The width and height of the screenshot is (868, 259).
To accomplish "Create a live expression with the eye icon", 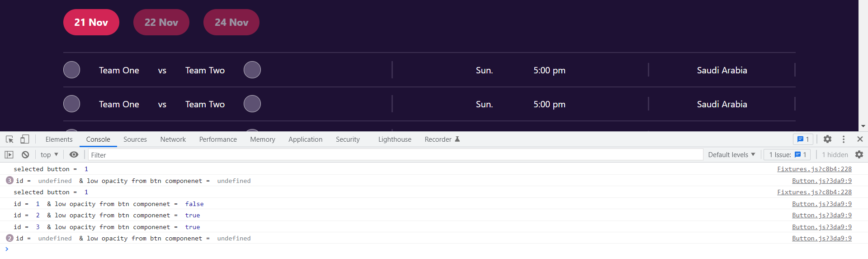I will pyautogui.click(x=74, y=155).
